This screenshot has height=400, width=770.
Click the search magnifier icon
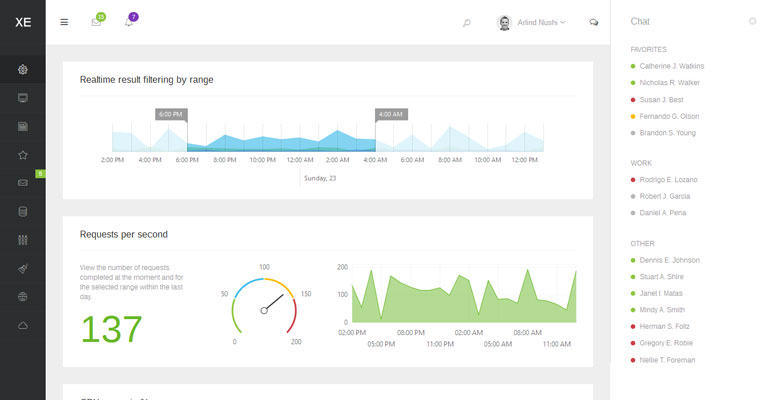466,22
